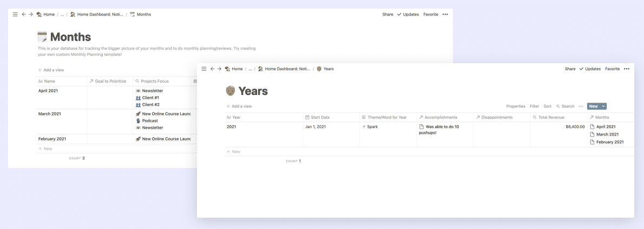Toggle Updates in Years window
Image resolution: width=644 pixels, height=229 pixels.
coord(590,69)
